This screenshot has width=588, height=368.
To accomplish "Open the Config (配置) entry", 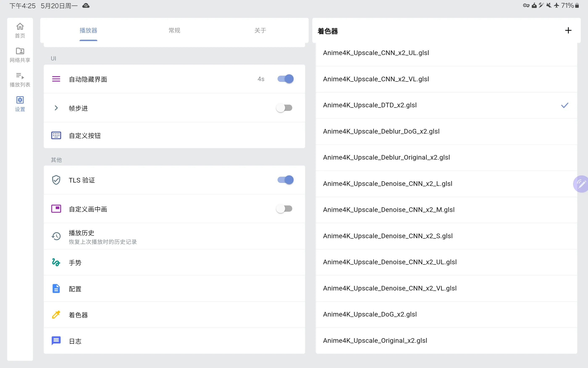I will click(x=75, y=289).
